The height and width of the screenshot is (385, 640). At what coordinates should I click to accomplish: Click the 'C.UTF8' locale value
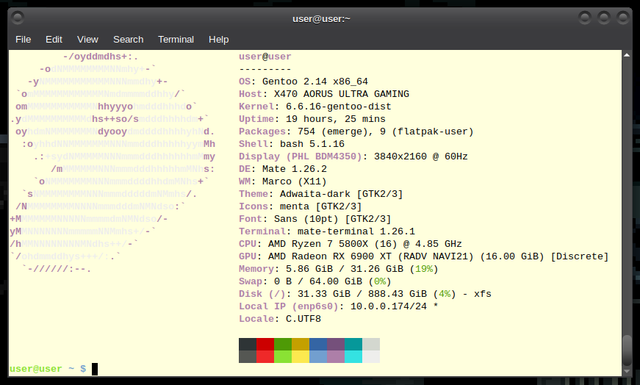click(x=303, y=319)
